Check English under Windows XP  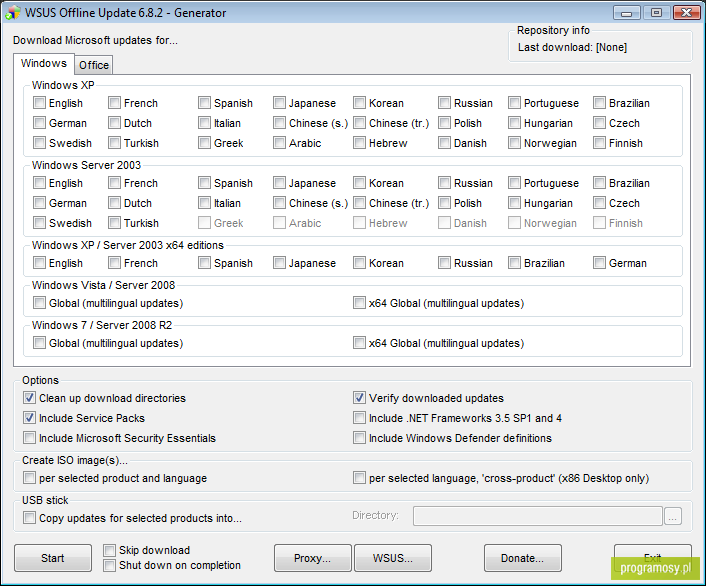[x=40, y=103]
